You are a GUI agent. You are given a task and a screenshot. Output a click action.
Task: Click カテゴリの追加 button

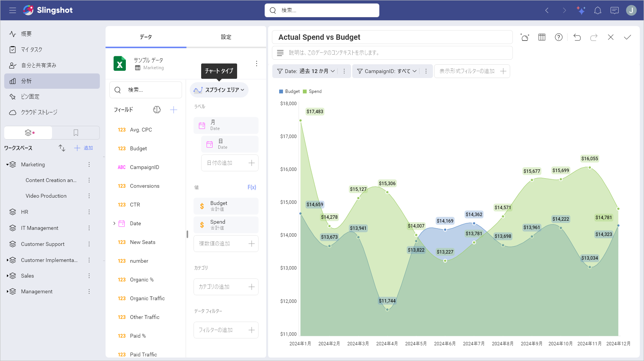click(226, 287)
